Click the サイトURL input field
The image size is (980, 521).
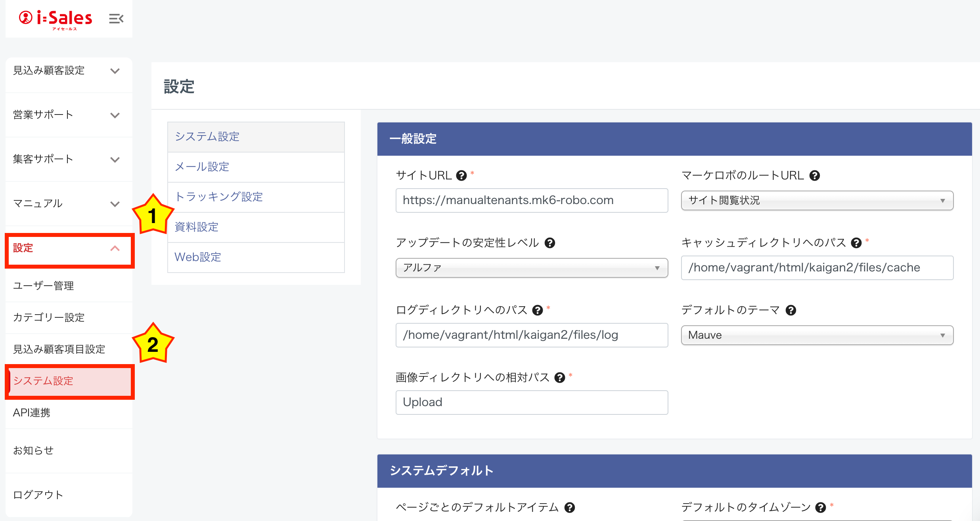(531, 200)
